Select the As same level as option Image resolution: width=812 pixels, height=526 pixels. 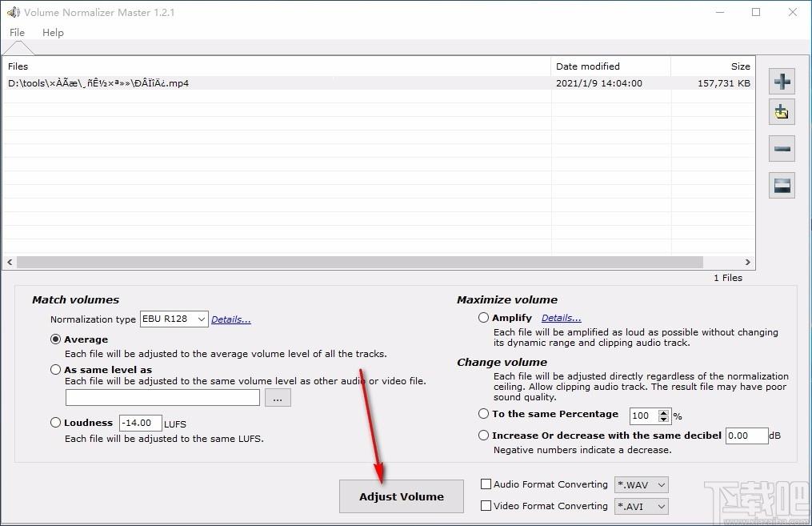click(x=55, y=370)
